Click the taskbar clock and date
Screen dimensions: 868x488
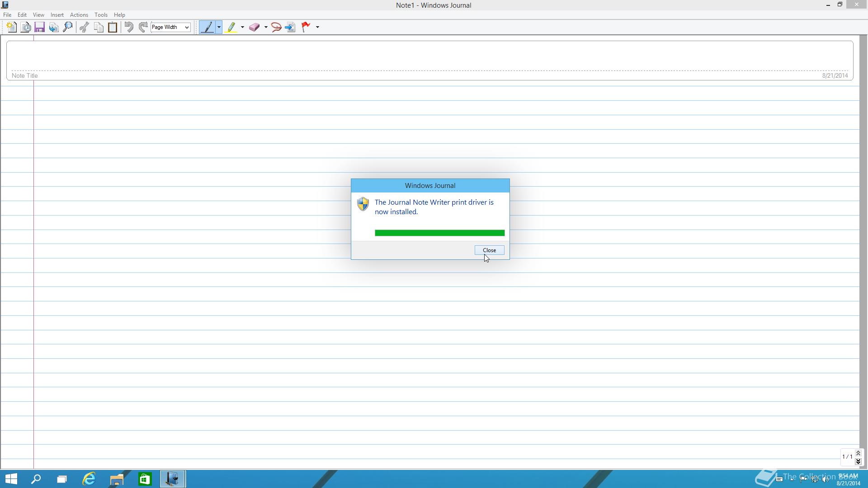click(848, 479)
